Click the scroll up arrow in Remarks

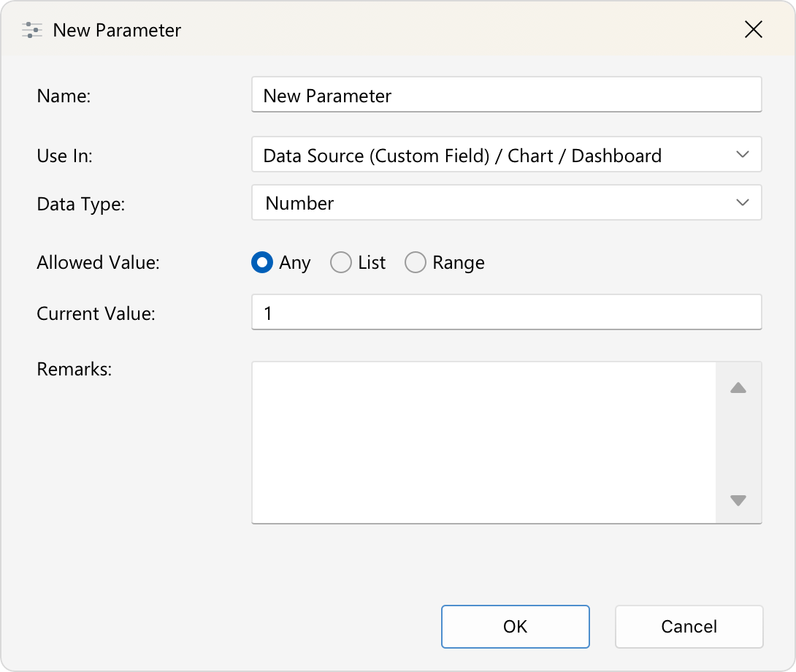point(738,388)
